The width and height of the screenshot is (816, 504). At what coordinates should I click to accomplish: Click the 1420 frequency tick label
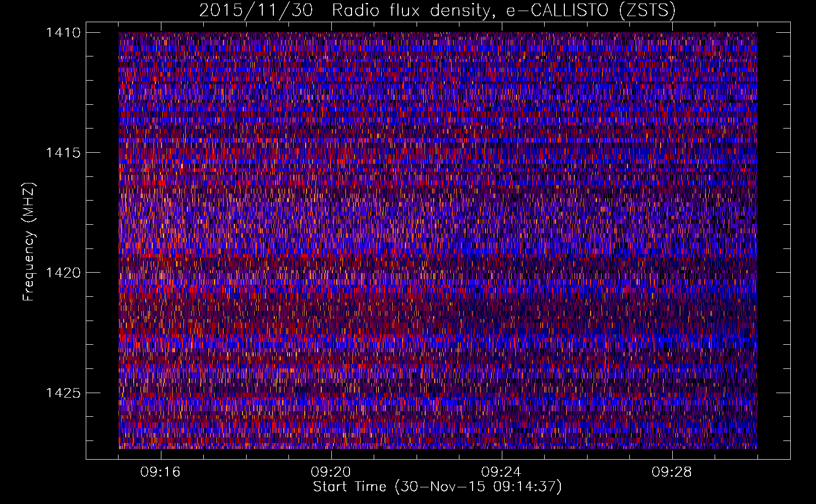pyautogui.click(x=63, y=273)
